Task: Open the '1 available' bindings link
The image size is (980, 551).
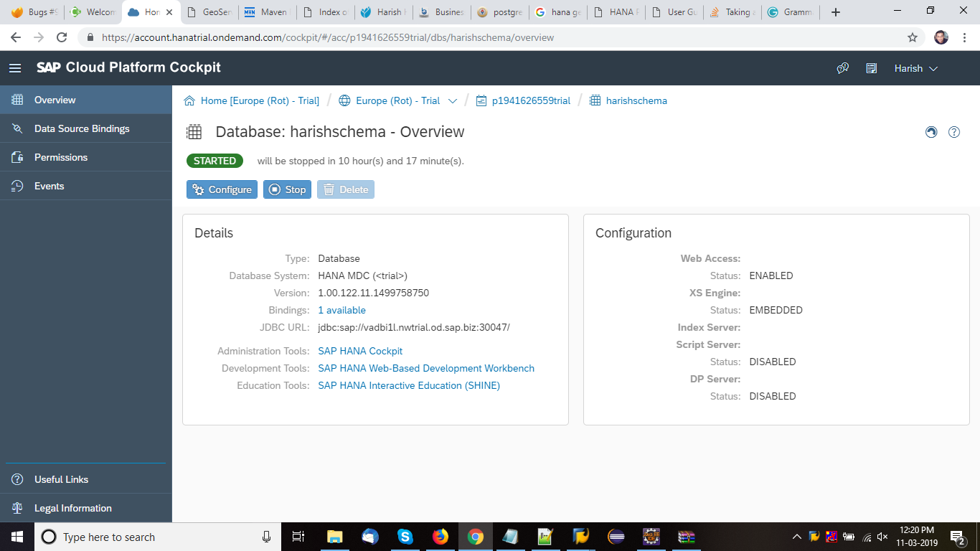Action: coord(341,310)
